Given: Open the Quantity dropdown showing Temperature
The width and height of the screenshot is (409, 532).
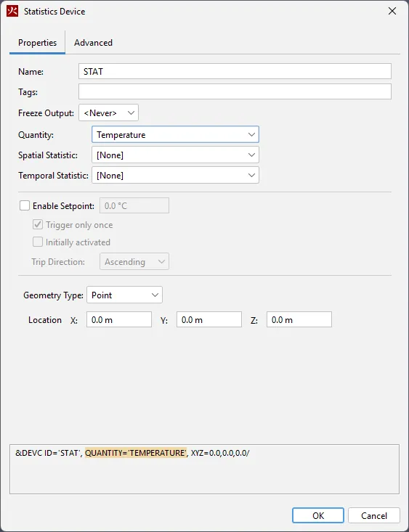Looking at the screenshot, I should click(175, 135).
